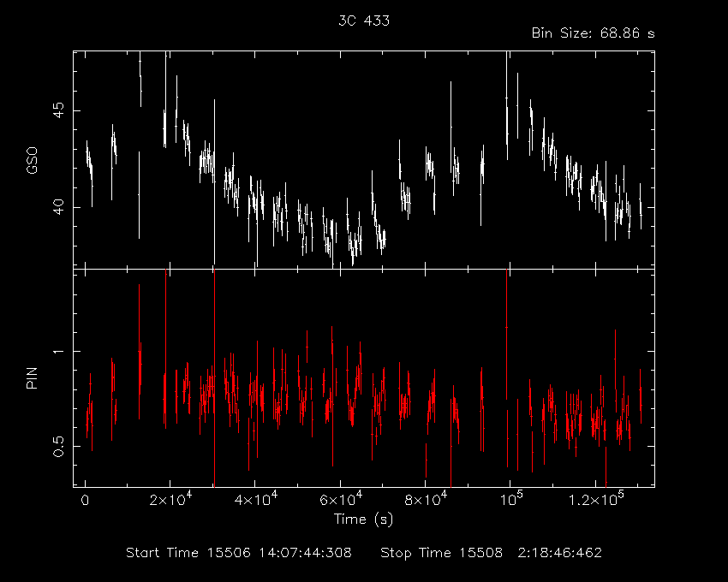Click the PIN y-axis label
The image size is (728, 582).
tap(32, 377)
